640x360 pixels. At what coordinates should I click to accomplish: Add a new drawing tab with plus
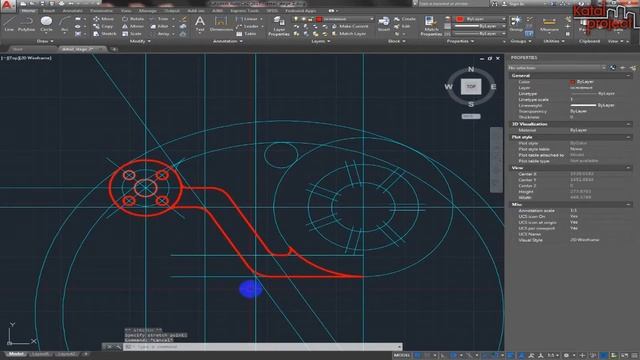pyautogui.click(x=114, y=49)
